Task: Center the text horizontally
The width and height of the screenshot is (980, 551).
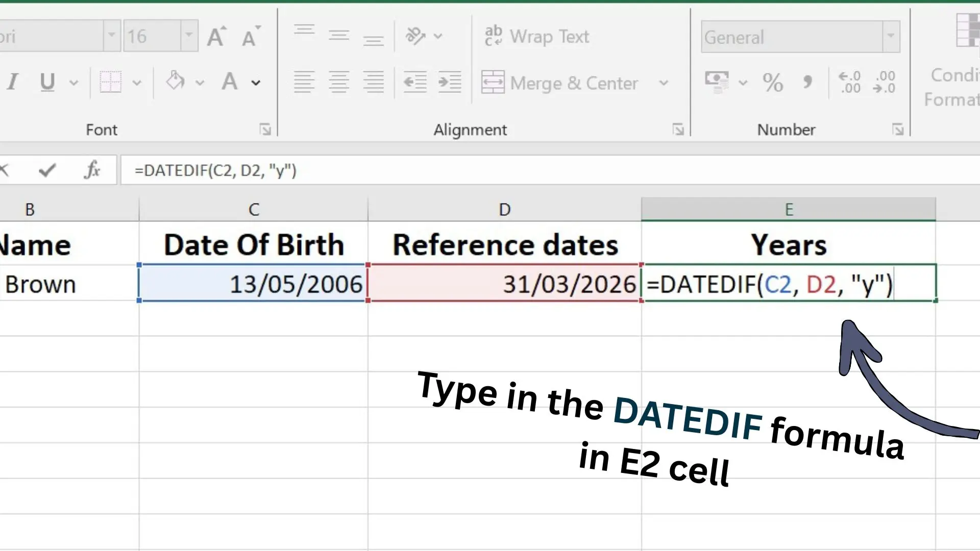Action: 339,82
